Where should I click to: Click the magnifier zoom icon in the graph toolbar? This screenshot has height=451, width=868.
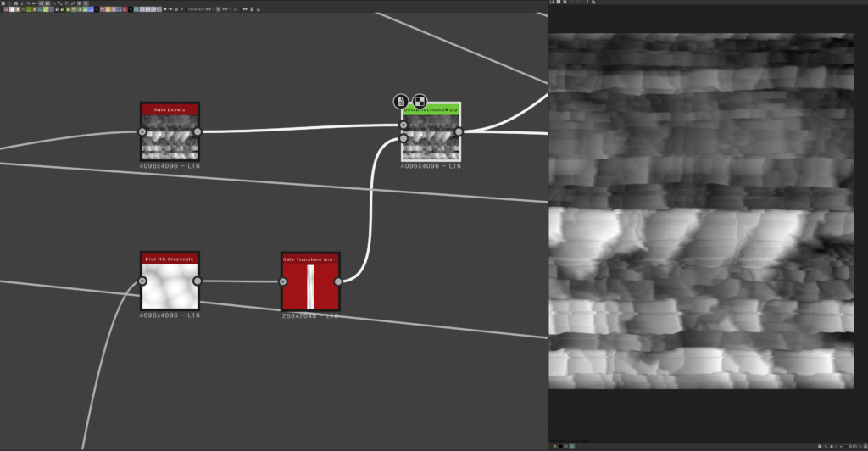coord(28,3)
